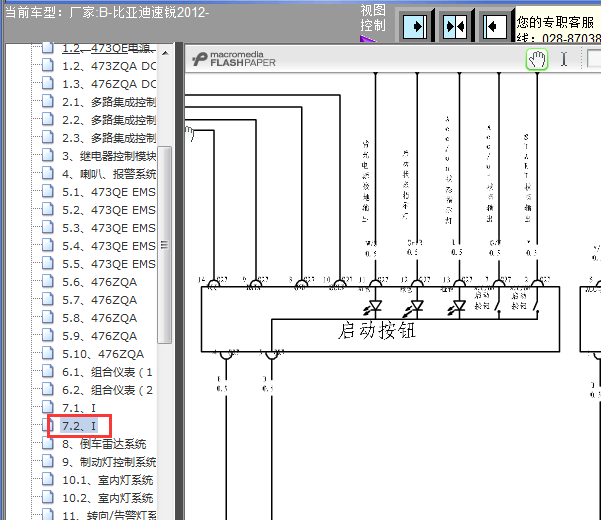Viewport: 601px width, 520px height.
Task: Click the Macromedia FlashPaper logo
Action: (234, 59)
